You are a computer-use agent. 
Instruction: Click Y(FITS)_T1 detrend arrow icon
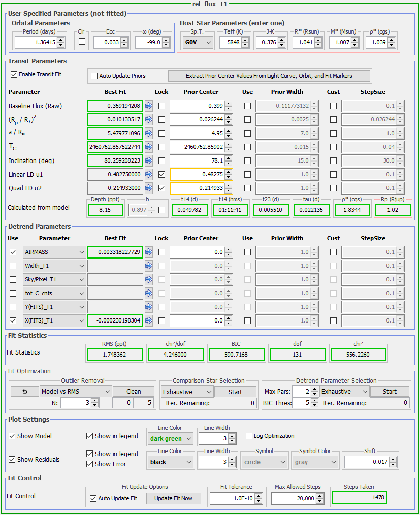tap(149, 307)
